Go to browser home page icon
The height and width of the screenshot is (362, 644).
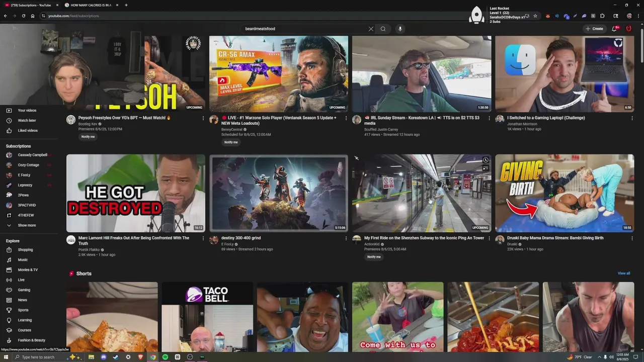[33, 16]
